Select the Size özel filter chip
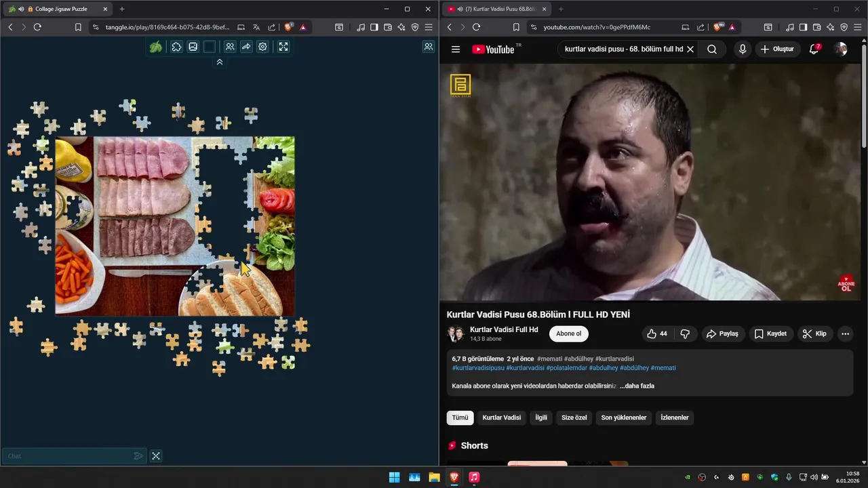This screenshot has width=868, height=488. (574, 418)
